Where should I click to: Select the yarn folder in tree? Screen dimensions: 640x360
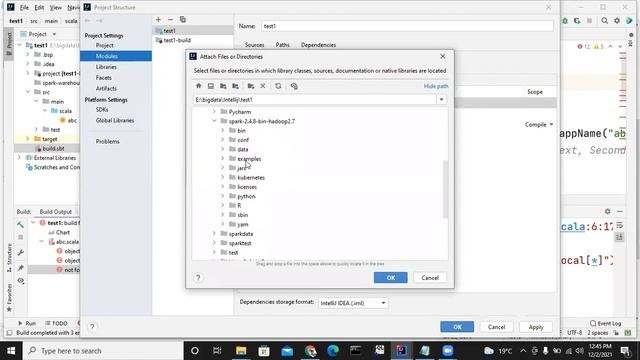(242, 224)
